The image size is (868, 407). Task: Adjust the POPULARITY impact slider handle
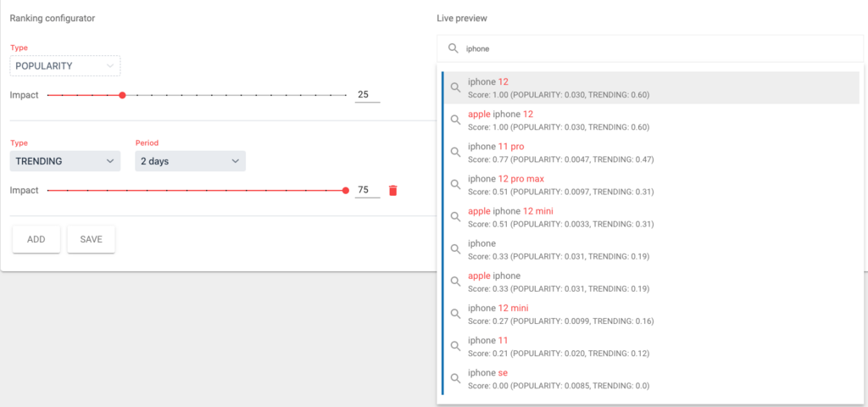coord(122,95)
